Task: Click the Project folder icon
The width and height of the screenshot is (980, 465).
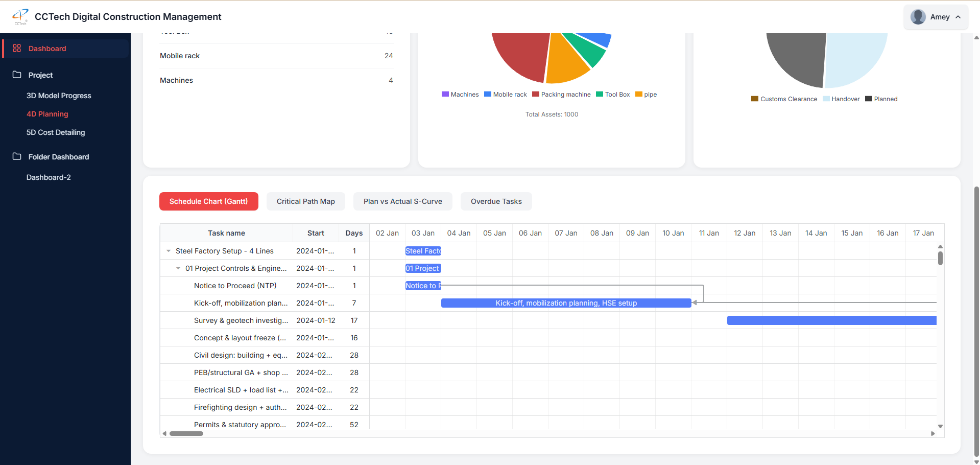Action: coord(17,75)
